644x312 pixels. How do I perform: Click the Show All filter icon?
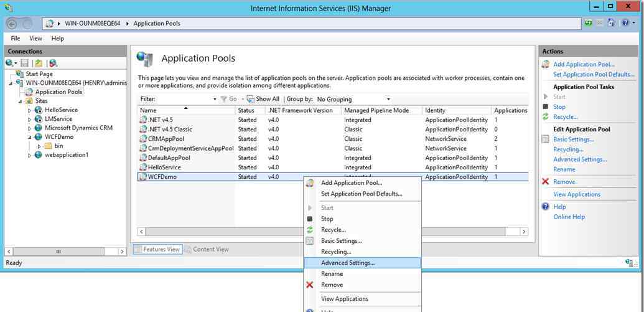pyautogui.click(x=251, y=99)
